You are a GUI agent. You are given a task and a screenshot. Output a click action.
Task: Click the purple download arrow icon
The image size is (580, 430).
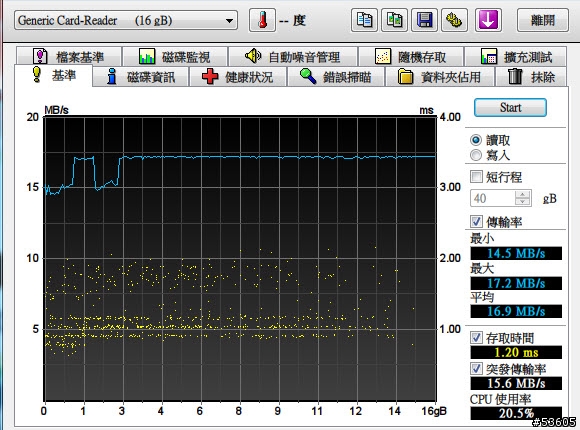pyautogui.click(x=488, y=20)
